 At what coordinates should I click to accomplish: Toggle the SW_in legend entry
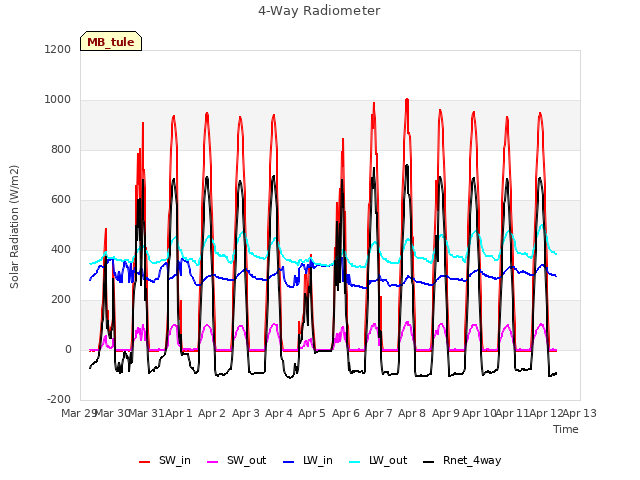(165, 460)
